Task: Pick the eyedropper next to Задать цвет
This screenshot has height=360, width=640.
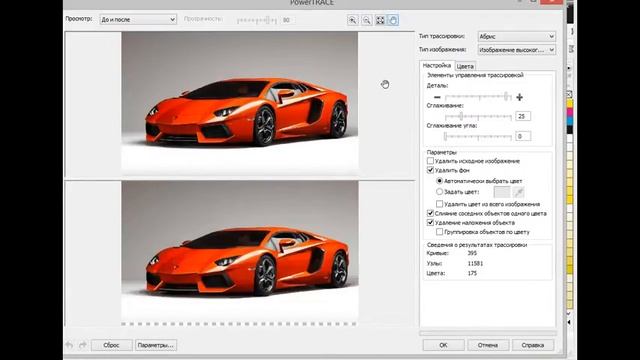Action: tap(519, 192)
